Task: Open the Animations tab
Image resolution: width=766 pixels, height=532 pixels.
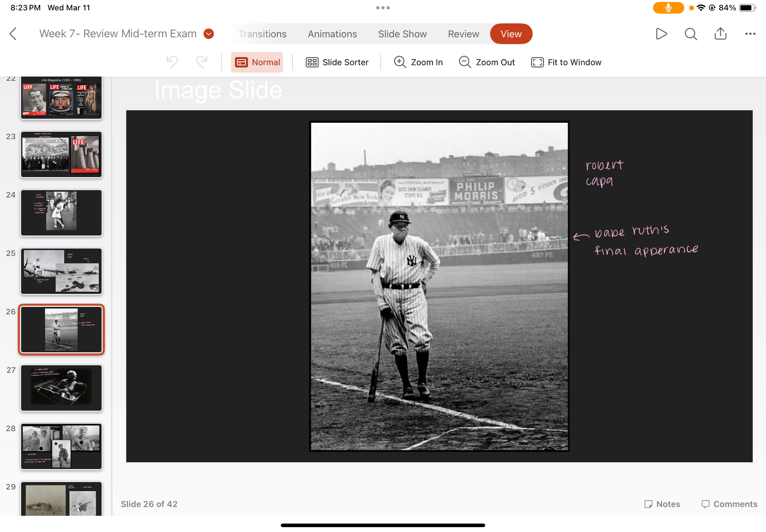Action: [x=332, y=34]
